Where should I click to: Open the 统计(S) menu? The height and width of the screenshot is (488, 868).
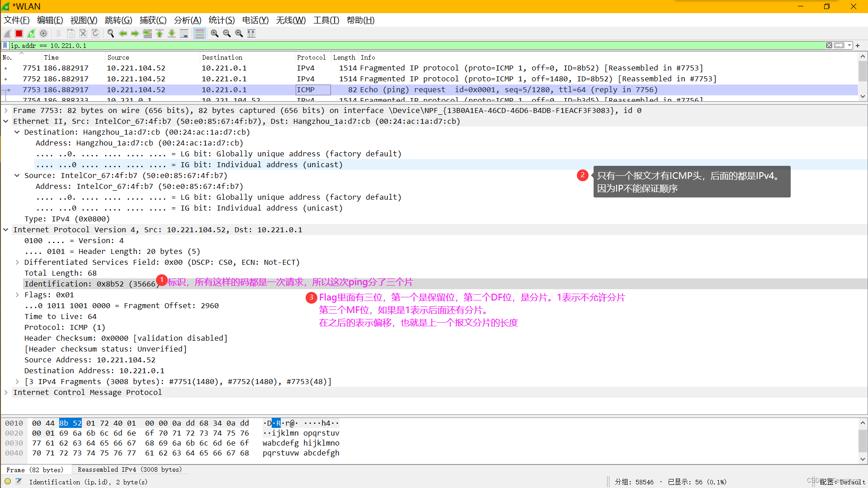click(x=222, y=20)
